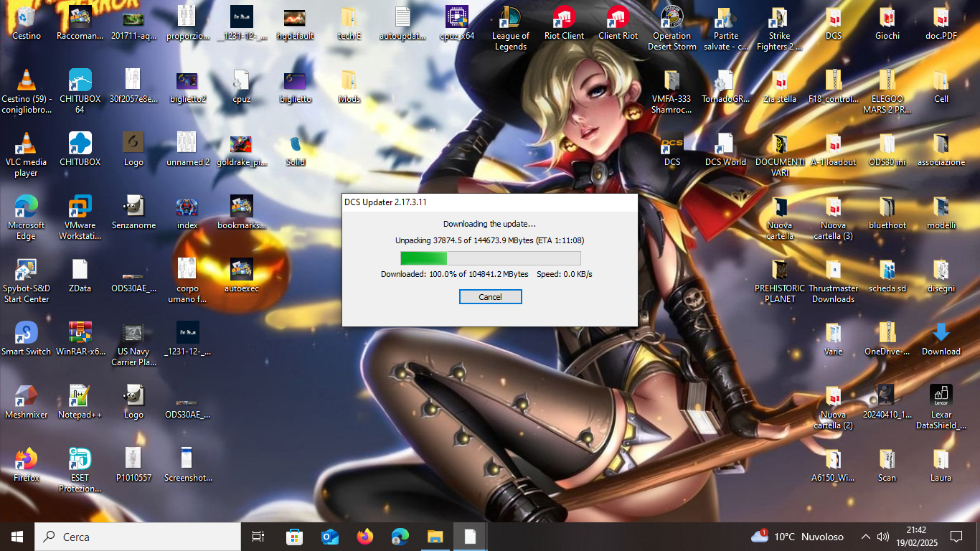Select the Senzanome GIMP file icon
The height and width of the screenshot is (551, 980).
pos(133,212)
